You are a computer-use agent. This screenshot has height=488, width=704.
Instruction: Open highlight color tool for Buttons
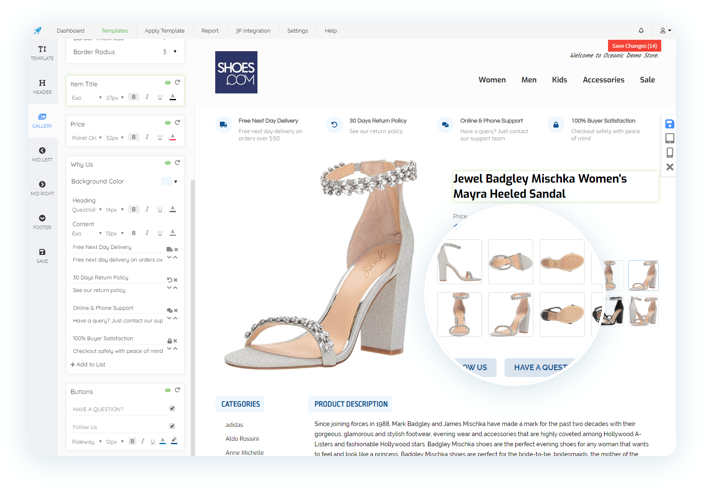tap(174, 441)
